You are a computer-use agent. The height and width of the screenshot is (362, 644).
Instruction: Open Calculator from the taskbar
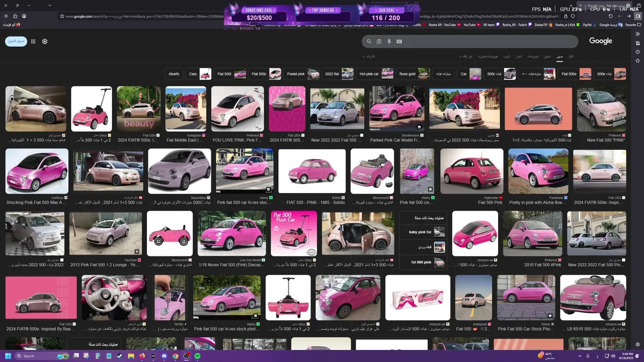tap(98, 356)
